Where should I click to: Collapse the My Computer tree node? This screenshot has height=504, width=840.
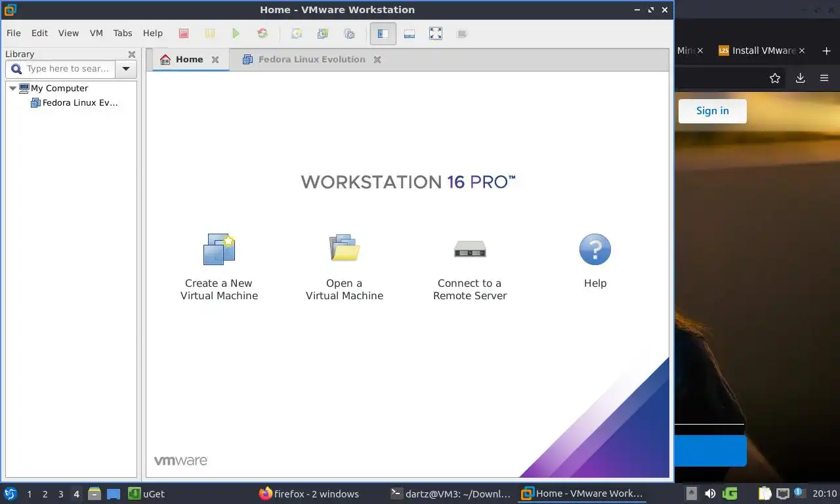click(x=12, y=88)
